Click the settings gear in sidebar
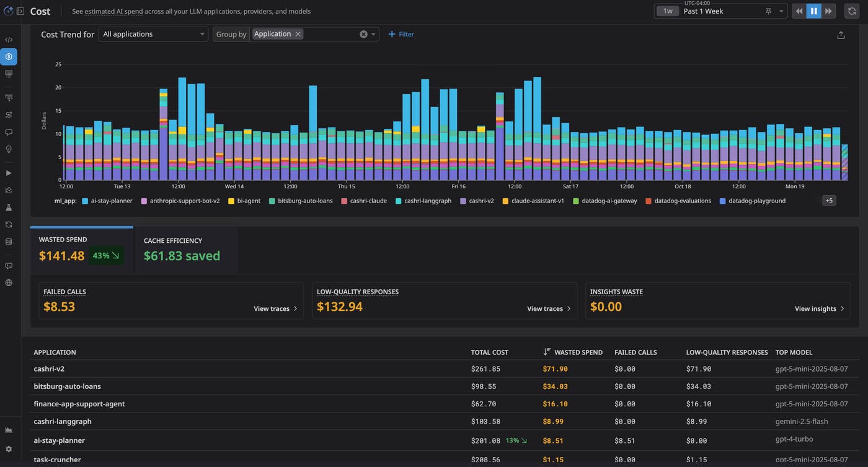The height and width of the screenshot is (467, 868). [9, 449]
